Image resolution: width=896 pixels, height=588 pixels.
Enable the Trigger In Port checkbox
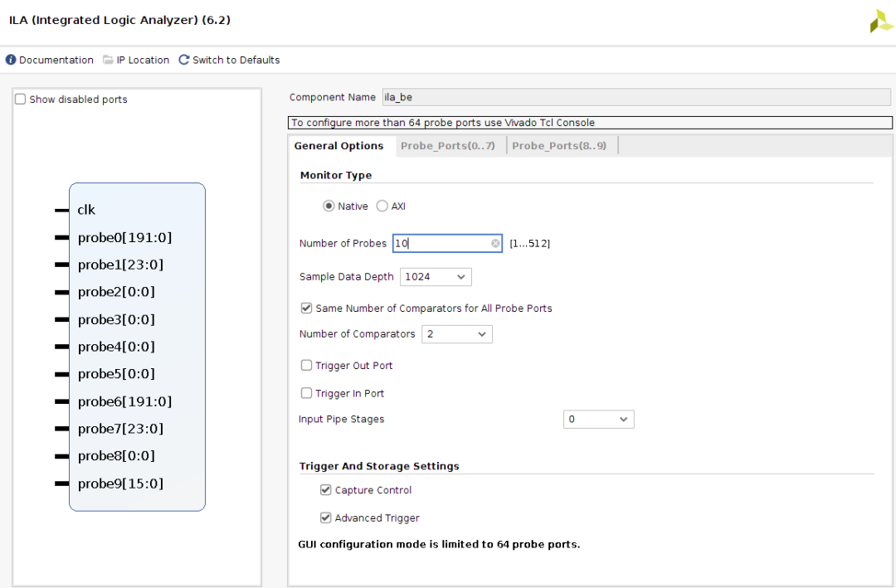(x=307, y=394)
